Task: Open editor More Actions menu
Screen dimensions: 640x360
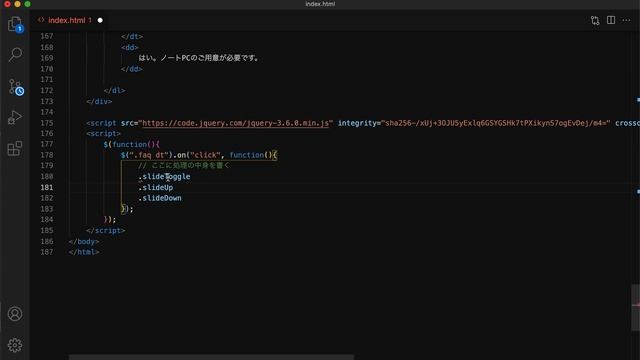Action: [x=627, y=20]
